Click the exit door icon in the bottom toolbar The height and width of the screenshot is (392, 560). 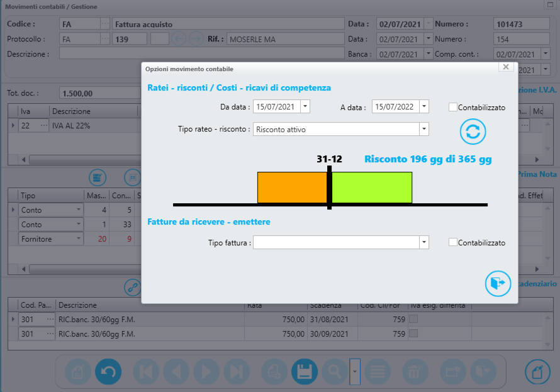click(483, 372)
